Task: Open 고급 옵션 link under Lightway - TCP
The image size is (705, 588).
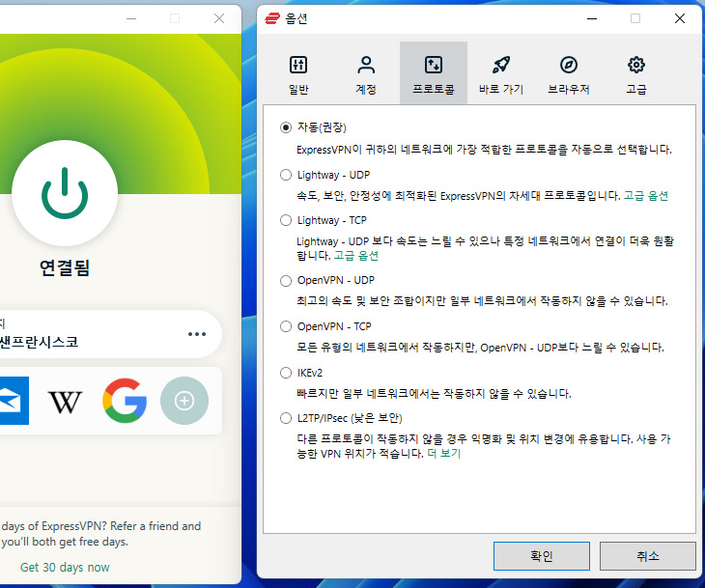Action: coord(356,256)
